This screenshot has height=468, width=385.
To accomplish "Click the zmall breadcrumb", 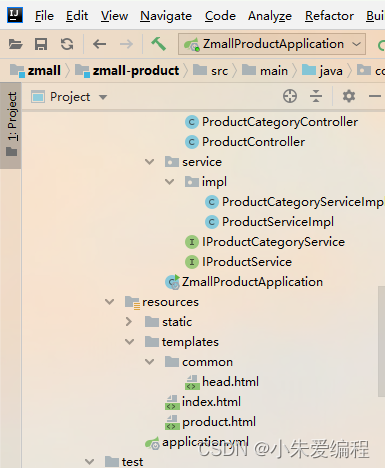I will [36, 71].
